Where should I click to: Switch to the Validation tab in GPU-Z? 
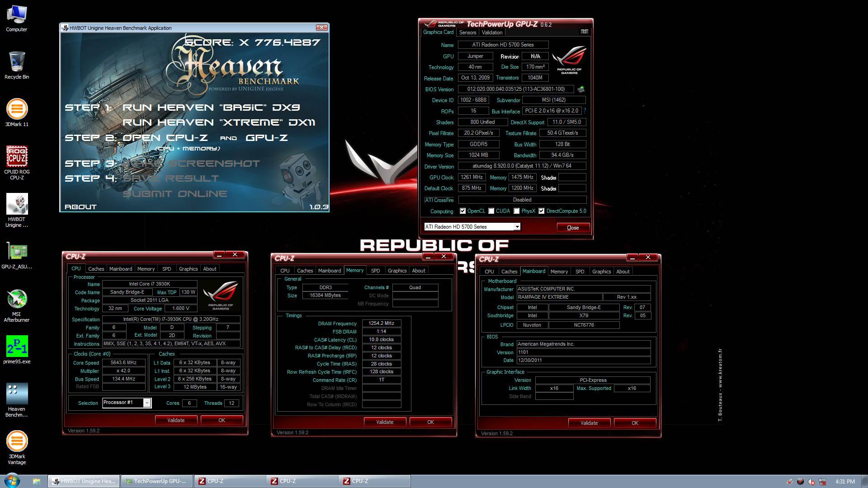492,33
